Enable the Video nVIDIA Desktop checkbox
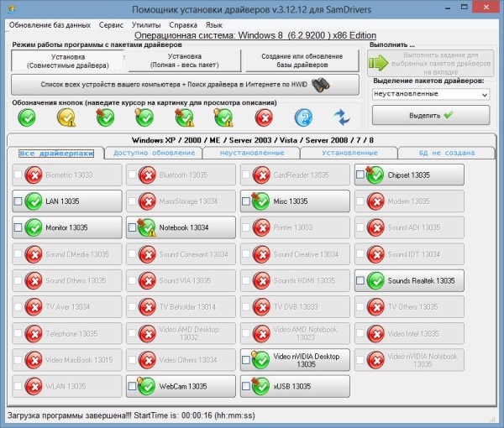Screen dimensions: 504x428 point(245,360)
